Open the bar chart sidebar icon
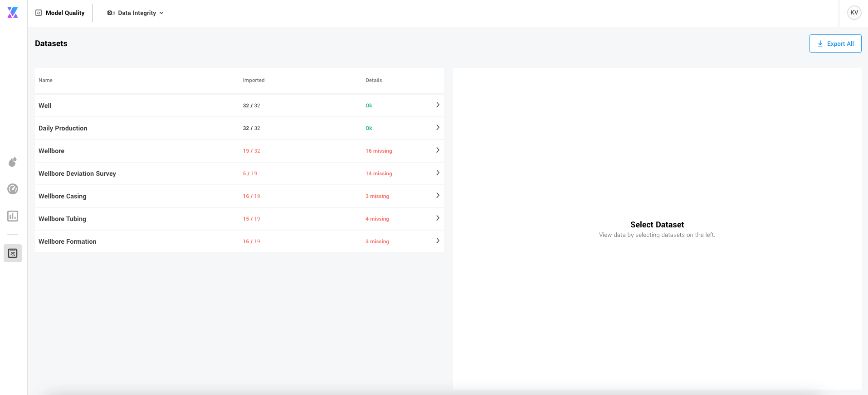Viewport: 868px width, 395px height. click(x=13, y=216)
